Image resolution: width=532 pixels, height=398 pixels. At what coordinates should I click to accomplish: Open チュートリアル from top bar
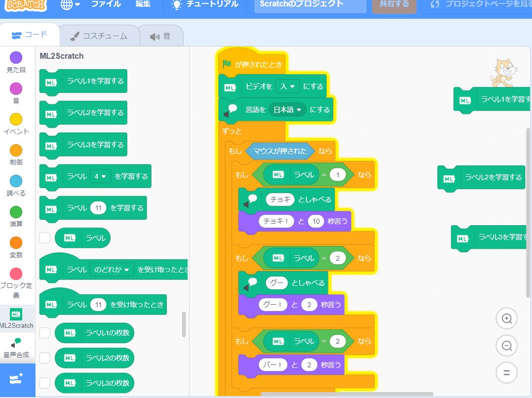coord(205,4)
